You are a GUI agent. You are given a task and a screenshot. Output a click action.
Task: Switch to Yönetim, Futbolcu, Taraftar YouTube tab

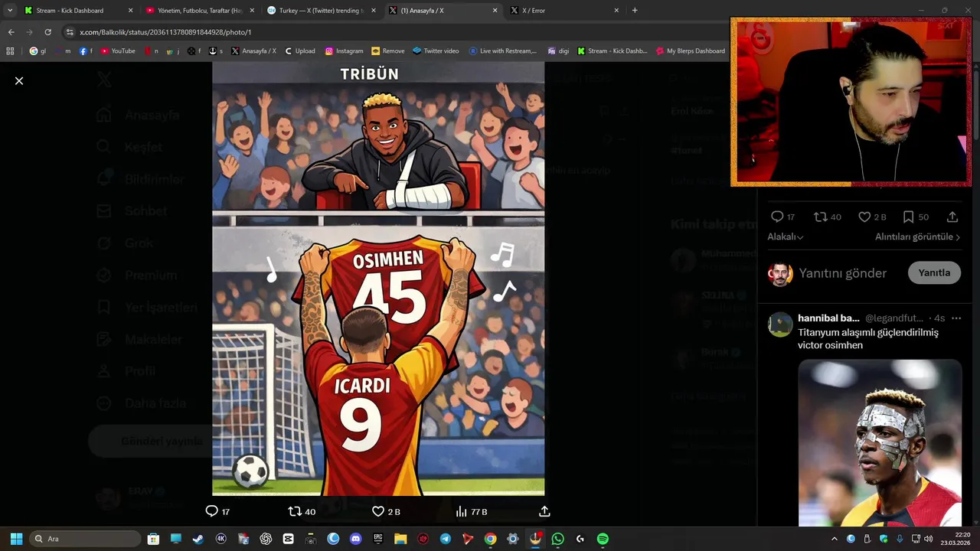pyautogui.click(x=199, y=11)
